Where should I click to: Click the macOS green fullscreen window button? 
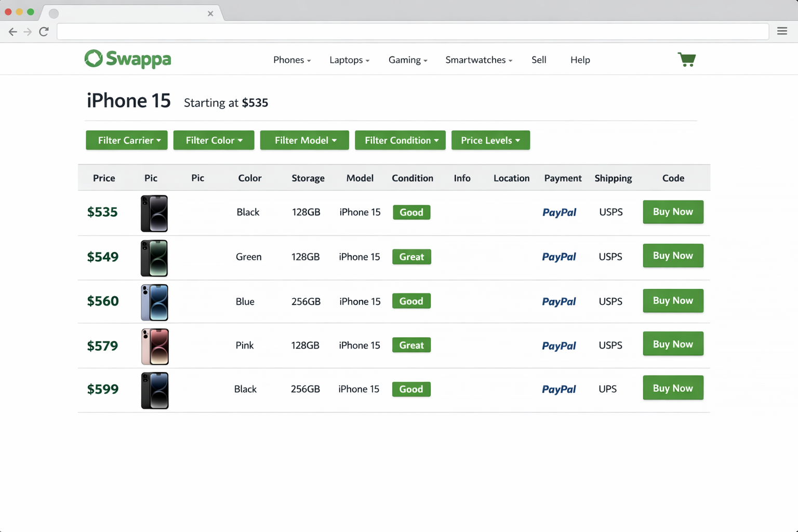click(x=31, y=12)
